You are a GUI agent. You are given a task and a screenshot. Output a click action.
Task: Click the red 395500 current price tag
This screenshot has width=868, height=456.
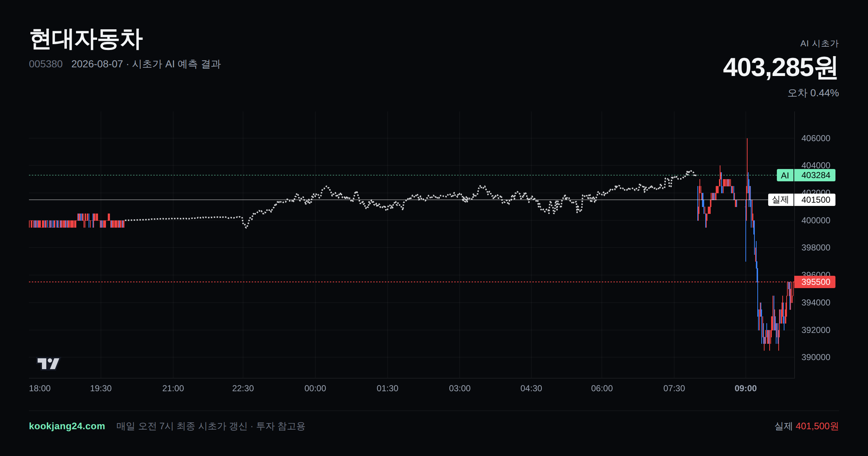pos(815,282)
